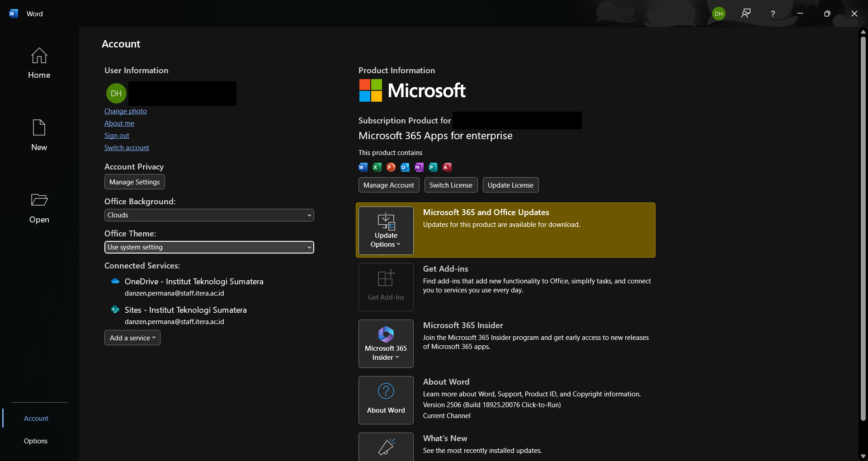Click the Sign out link
Image resolution: width=868 pixels, height=461 pixels.
117,136
